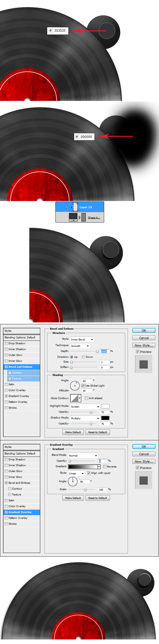Open the gradient Style dropdown set to Linear
Viewport: 159px width, 644px height.
[76, 473]
